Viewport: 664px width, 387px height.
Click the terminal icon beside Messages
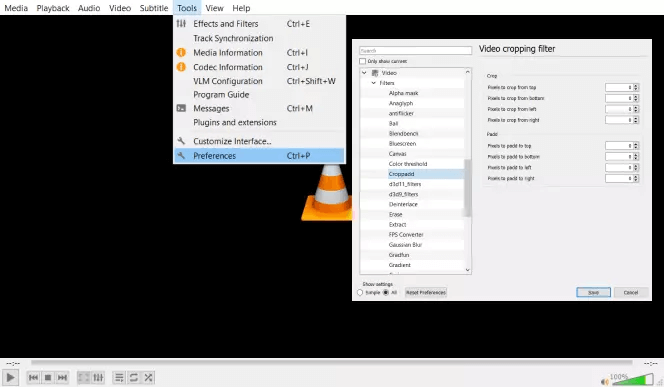tap(181, 108)
